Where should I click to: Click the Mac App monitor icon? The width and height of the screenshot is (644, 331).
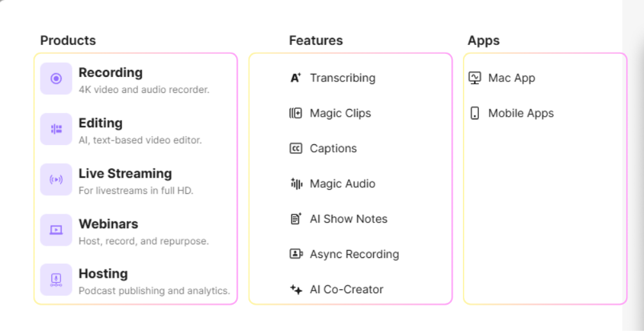pos(475,78)
